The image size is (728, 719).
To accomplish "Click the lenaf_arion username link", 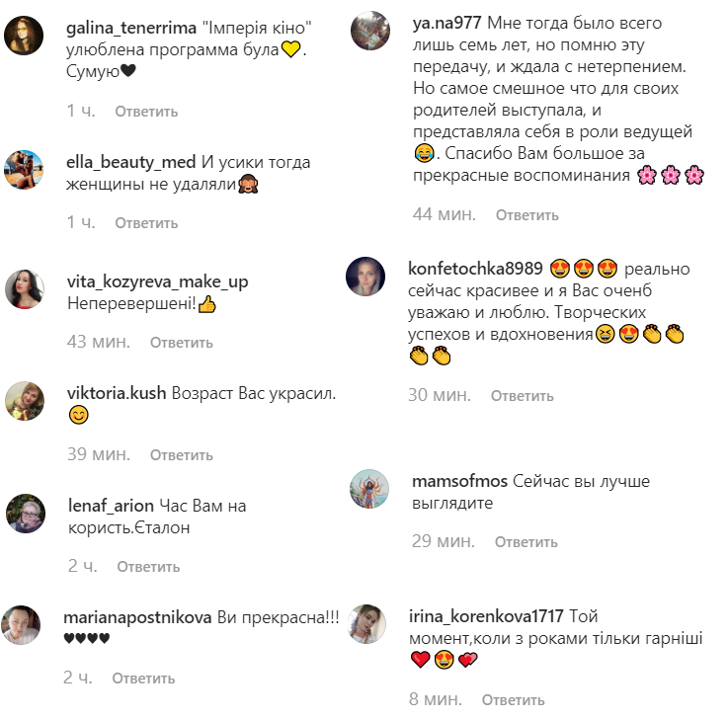I will pyautogui.click(x=111, y=505).
